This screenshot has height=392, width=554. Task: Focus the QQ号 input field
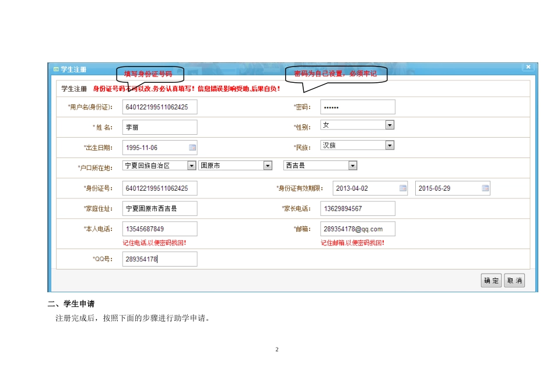coord(160,259)
